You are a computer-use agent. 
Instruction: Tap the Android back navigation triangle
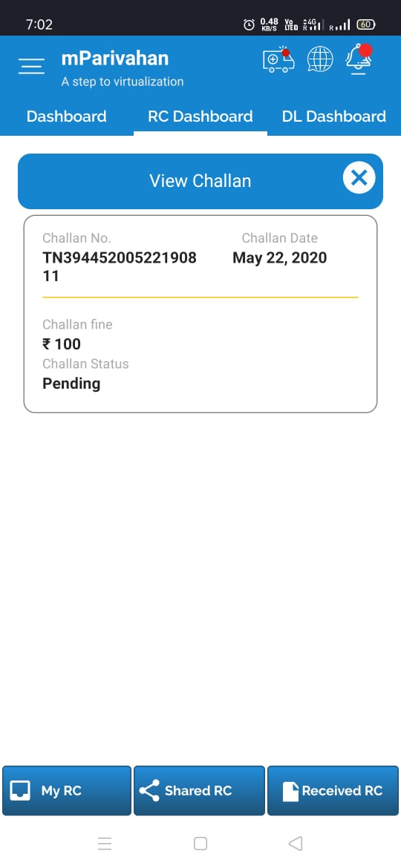click(296, 843)
